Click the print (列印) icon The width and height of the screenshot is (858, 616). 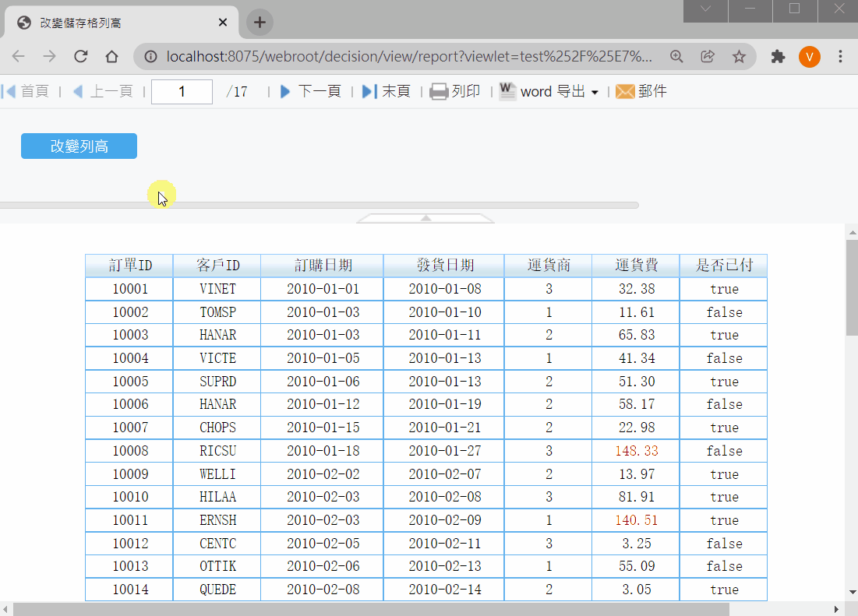(439, 91)
